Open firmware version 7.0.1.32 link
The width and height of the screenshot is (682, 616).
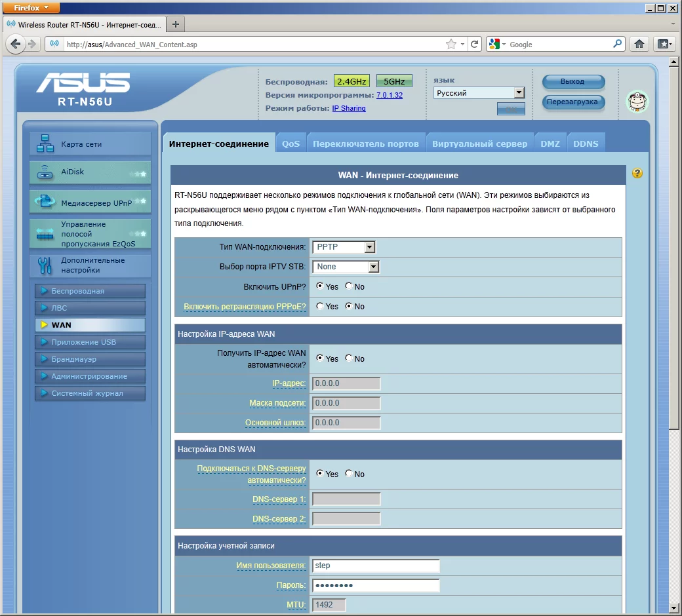(390, 95)
